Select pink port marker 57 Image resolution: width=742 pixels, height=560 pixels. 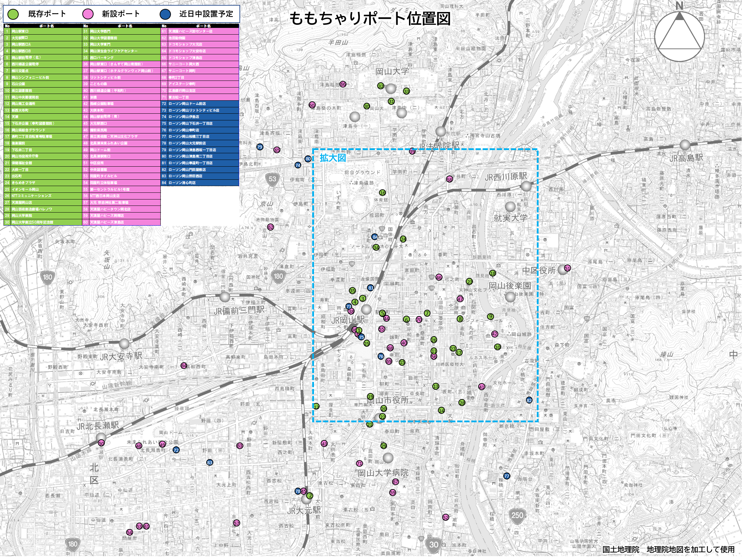pos(237,523)
